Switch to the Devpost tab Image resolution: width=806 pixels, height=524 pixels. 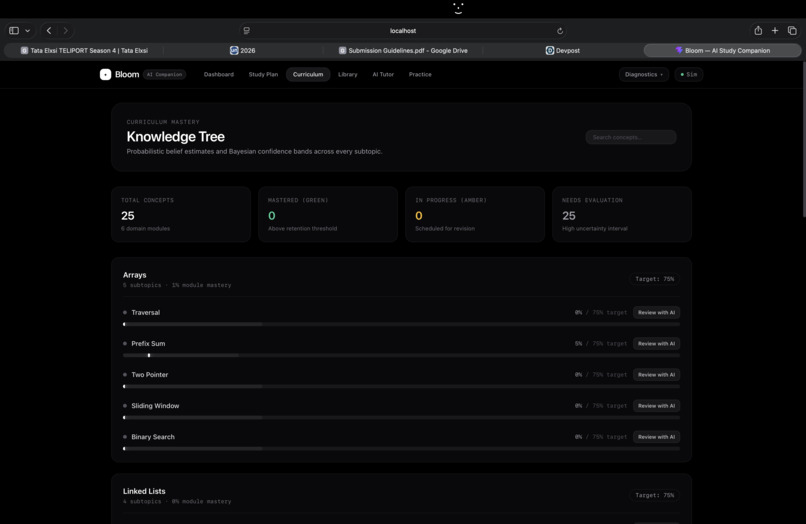pos(562,50)
